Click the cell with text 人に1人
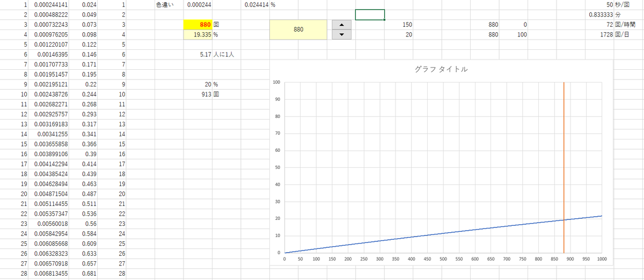Image resolution: width=644 pixels, height=280 pixels. [x=226, y=55]
